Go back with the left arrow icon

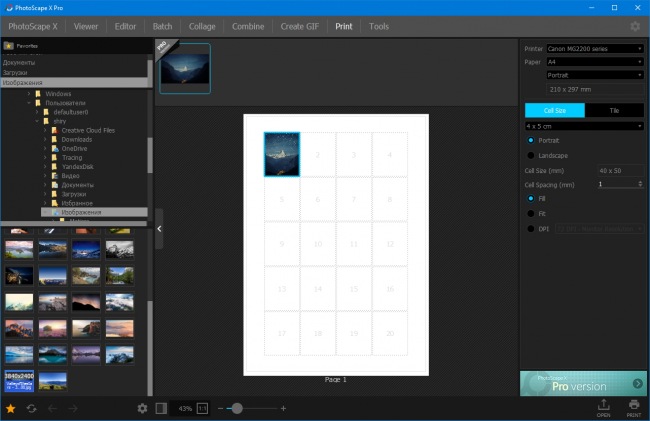53,409
